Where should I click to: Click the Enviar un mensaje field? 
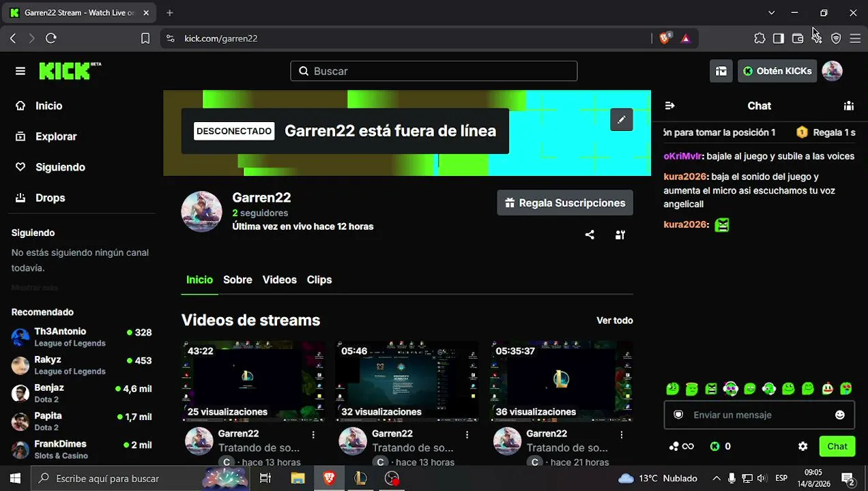pyautogui.click(x=759, y=415)
